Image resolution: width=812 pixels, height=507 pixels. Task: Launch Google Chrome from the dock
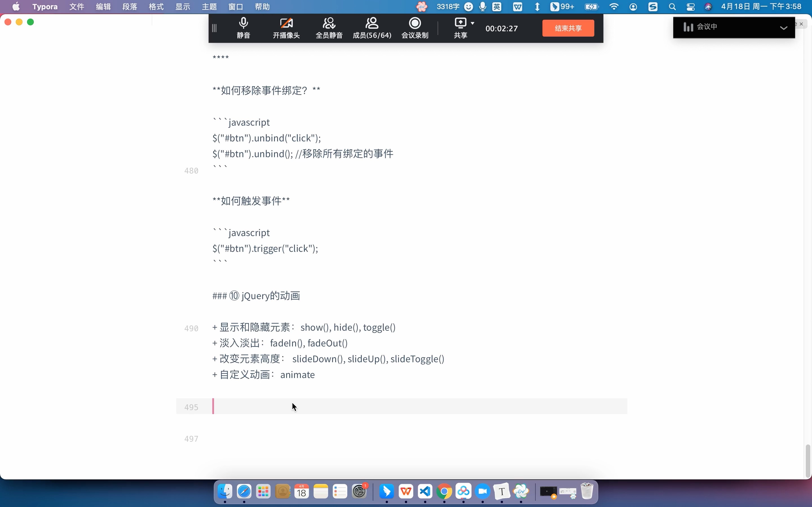pyautogui.click(x=444, y=492)
